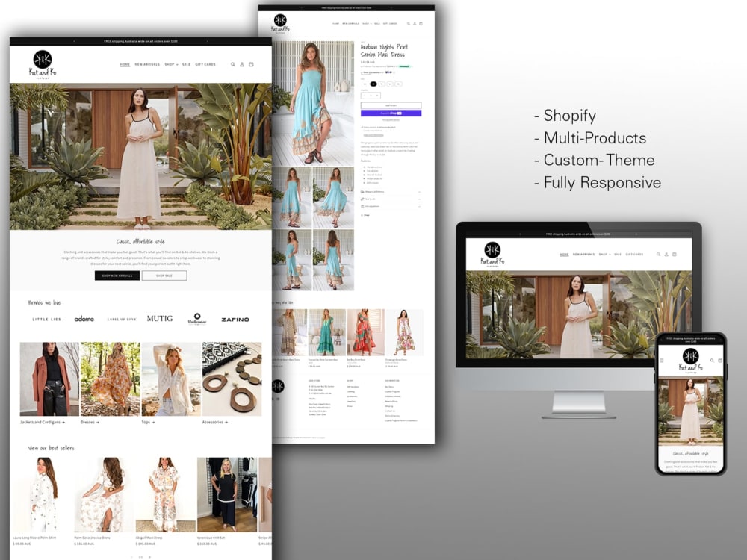Open search on the large homepage mockup
This screenshot has width=747, height=560.
point(233,64)
